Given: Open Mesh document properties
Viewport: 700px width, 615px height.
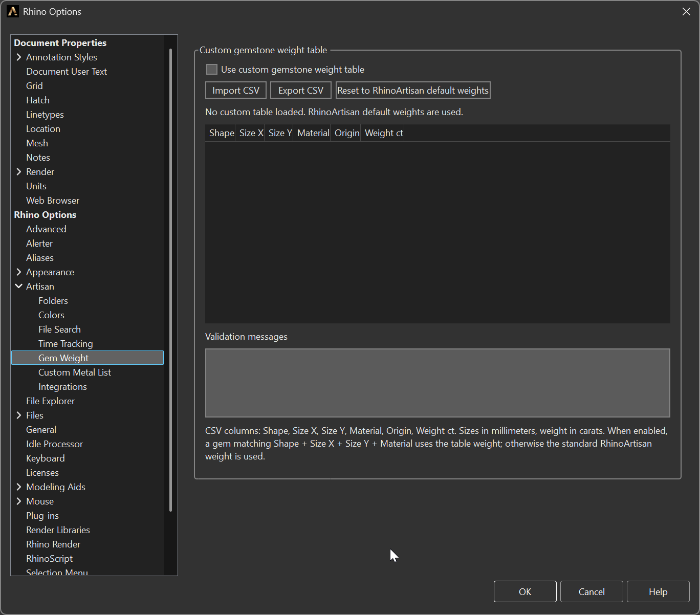Looking at the screenshot, I should pos(37,143).
